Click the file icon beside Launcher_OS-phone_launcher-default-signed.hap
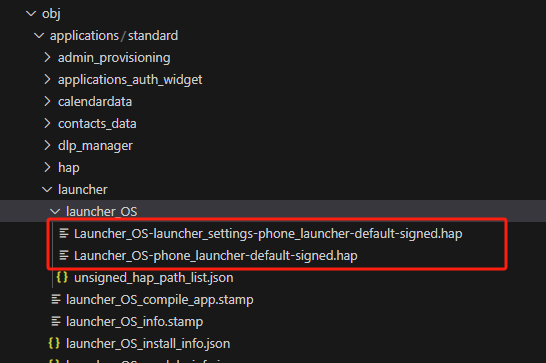This screenshot has width=546, height=363. pyautogui.click(x=64, y=255)
